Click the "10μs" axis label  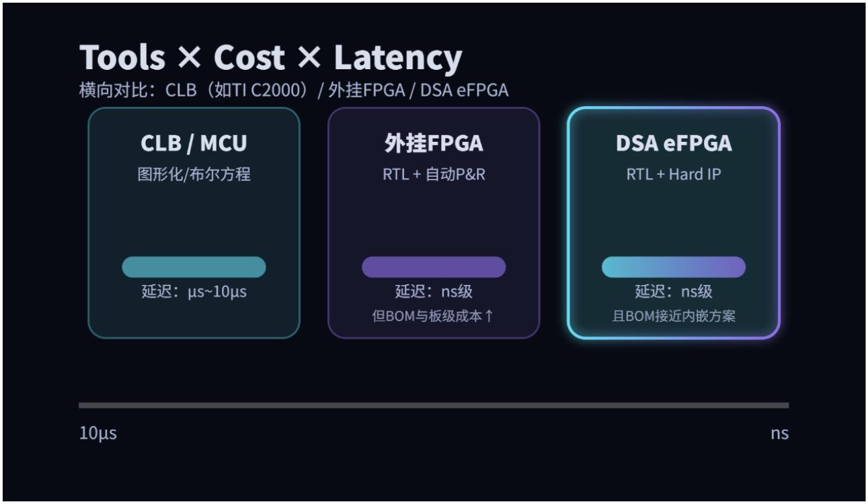(98, 433)
